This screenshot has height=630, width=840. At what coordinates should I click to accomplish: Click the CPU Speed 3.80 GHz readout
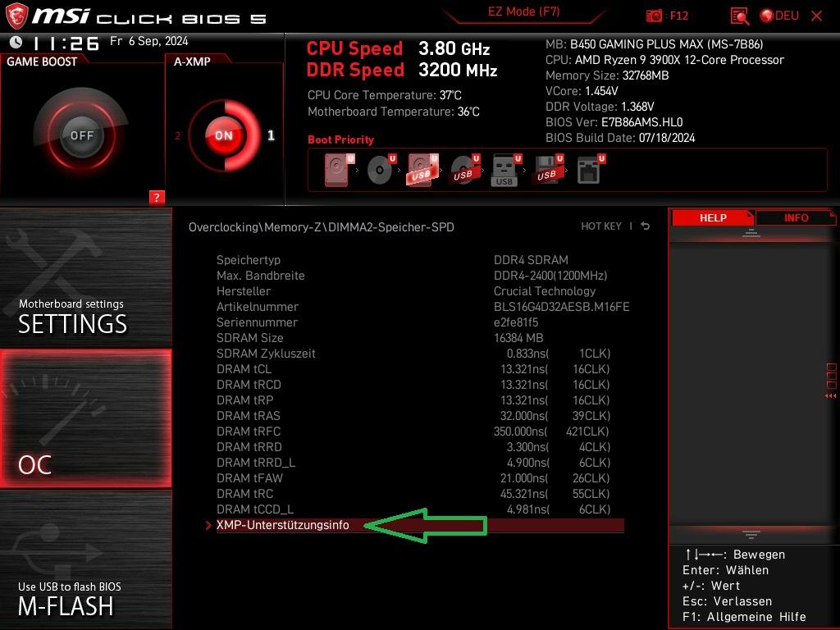pyautogui.click(x=398, y=48)
